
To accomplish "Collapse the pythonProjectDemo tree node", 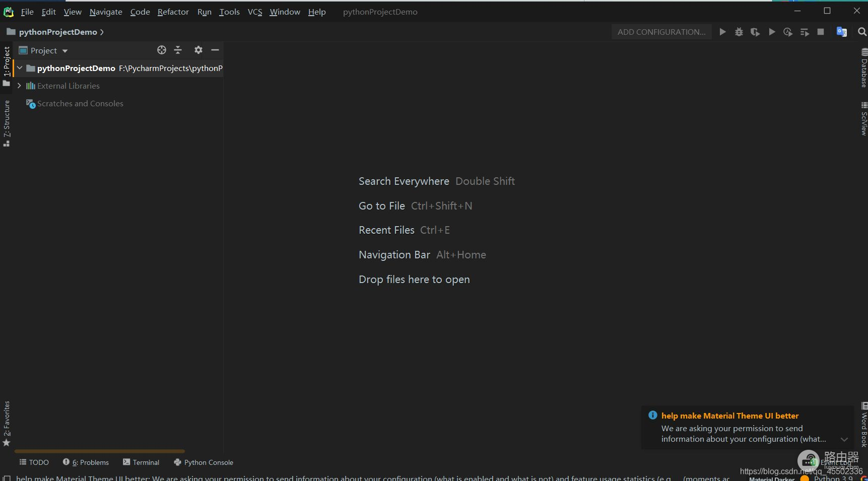I will coord(20,68).
